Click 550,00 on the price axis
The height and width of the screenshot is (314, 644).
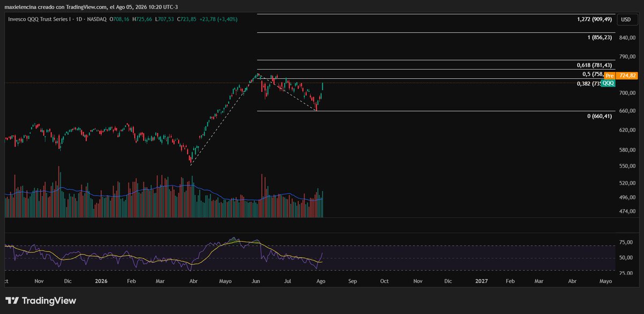click(x=627, y=167)
